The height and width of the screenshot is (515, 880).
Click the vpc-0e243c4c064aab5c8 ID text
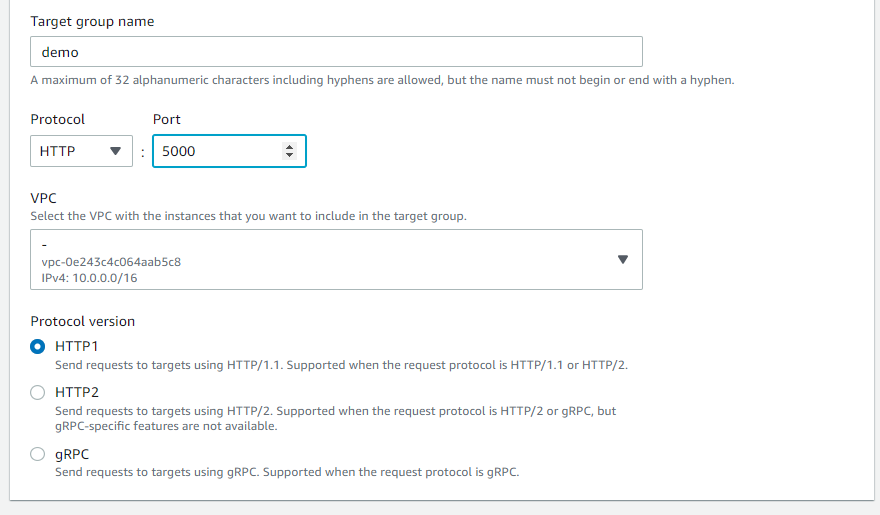point(111,262)
